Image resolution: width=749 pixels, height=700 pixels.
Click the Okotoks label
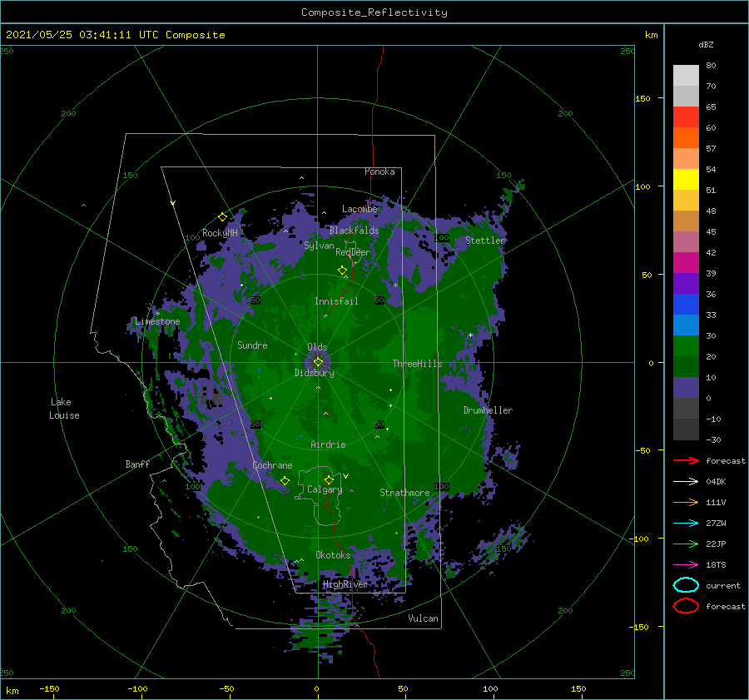click(x=333, y=555)
